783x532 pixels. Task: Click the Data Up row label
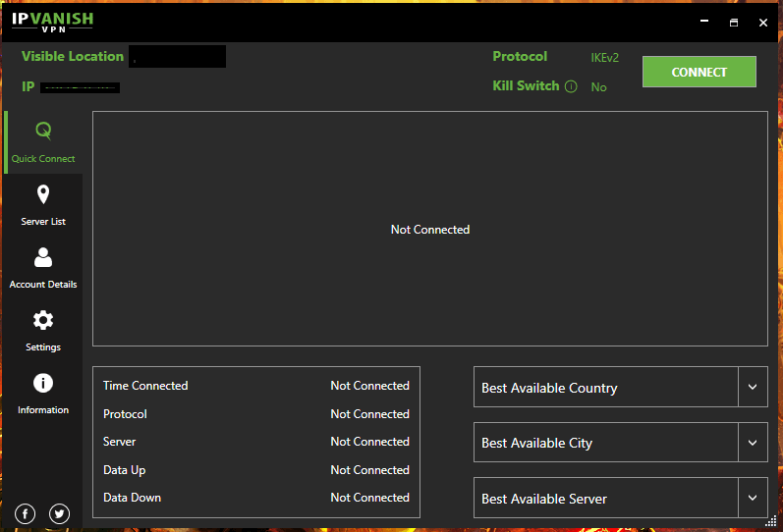tap(125, 470)
